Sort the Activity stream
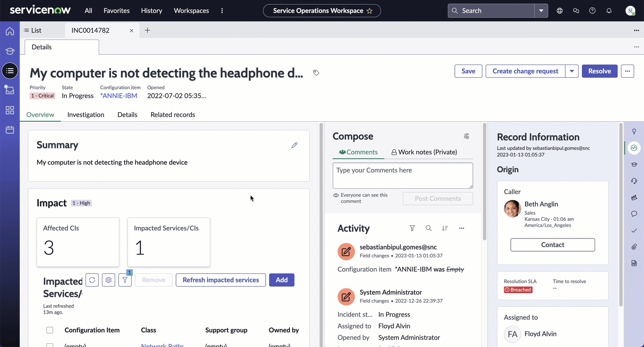 (x=445, y=228)
